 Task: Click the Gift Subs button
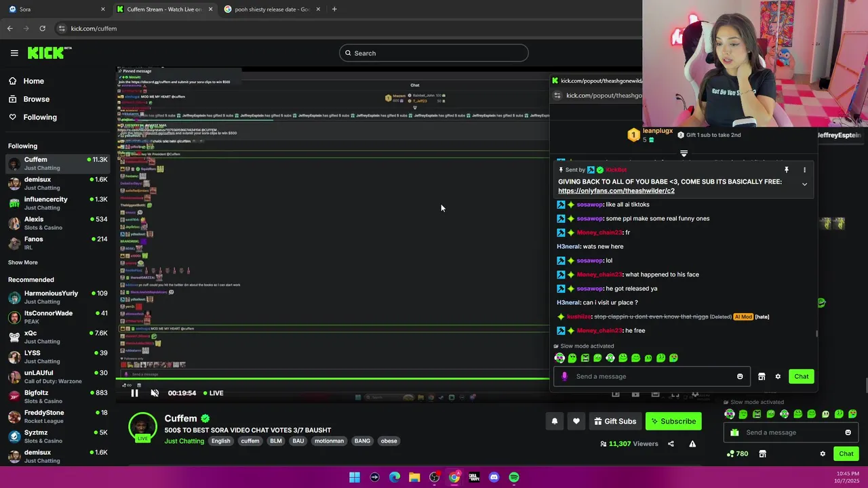(x=615, y=421)
